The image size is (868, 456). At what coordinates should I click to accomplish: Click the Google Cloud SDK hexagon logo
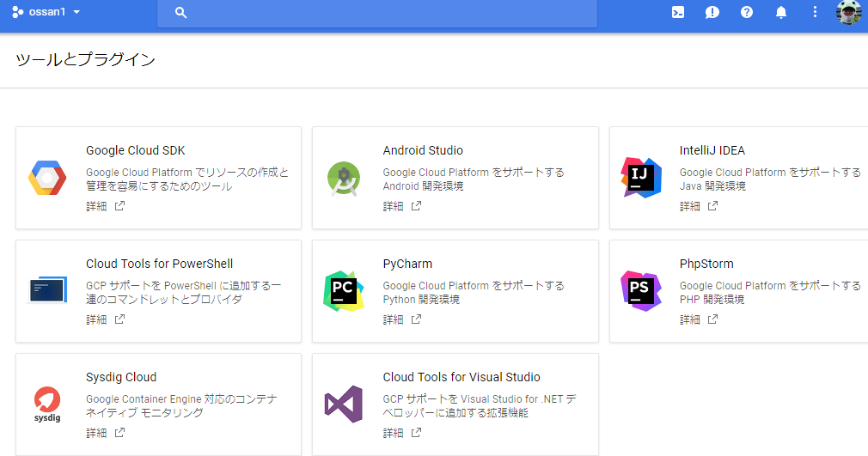pos(46,178)
